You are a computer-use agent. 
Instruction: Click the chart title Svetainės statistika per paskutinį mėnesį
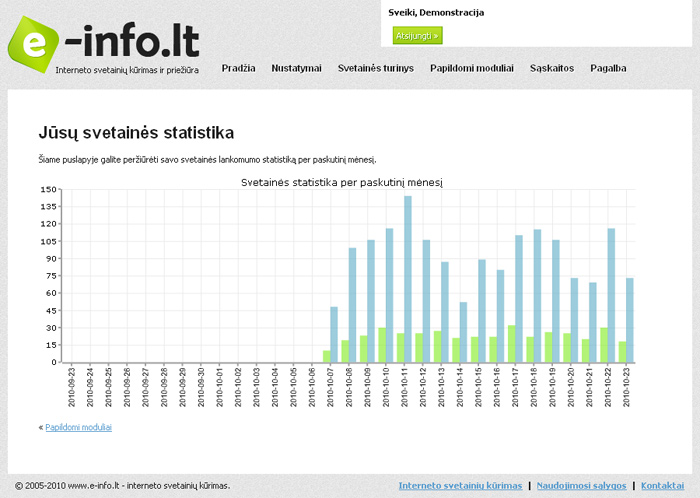[x=342, y=182]
